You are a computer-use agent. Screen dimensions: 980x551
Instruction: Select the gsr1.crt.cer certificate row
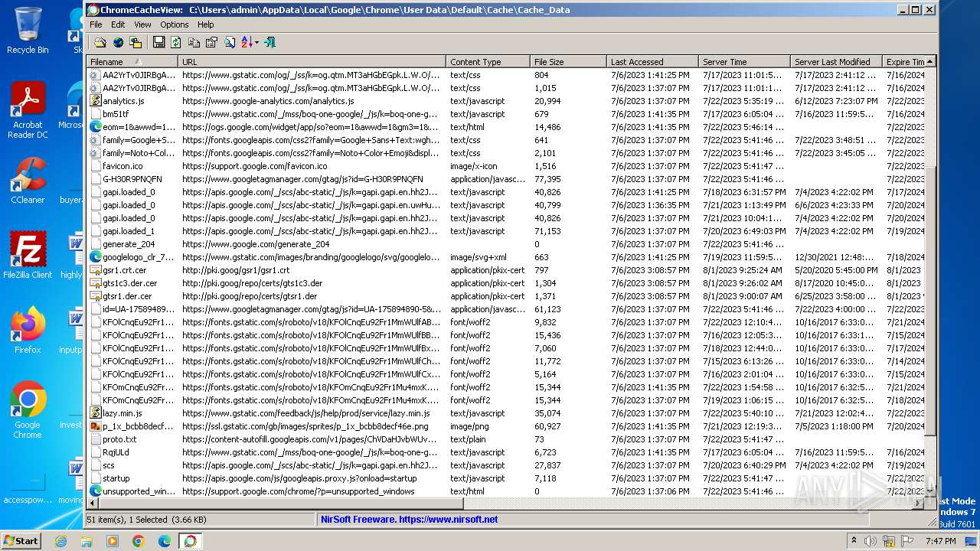[506, 270]
